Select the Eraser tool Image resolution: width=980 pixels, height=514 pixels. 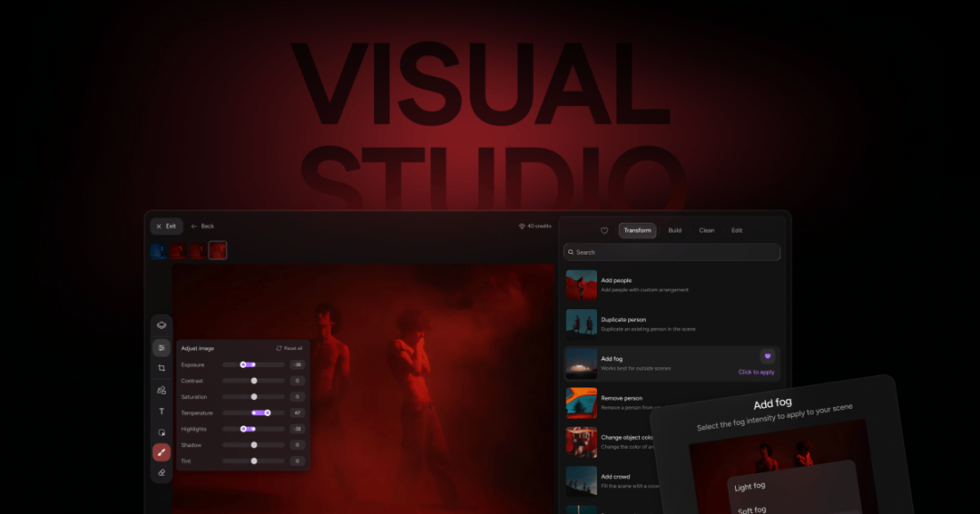[x=162, y=473]
